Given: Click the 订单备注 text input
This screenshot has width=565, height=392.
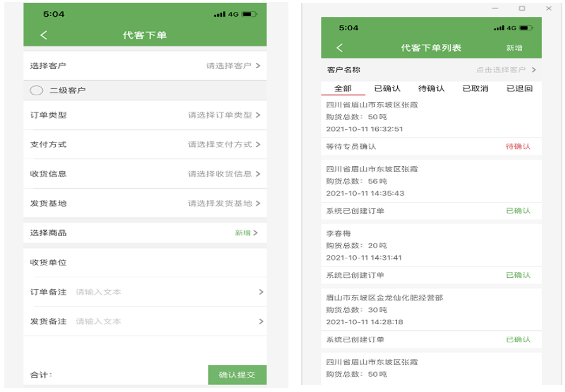Looking at the screenshot, I should [162, 292].
